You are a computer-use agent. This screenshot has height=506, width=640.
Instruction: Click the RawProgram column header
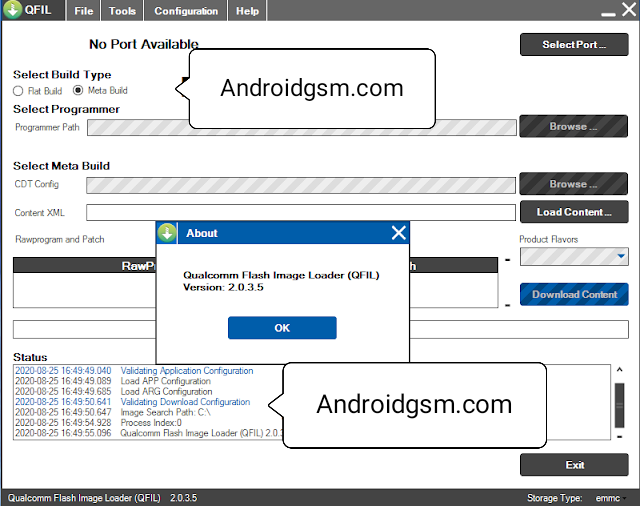click(x=139, y=266)
